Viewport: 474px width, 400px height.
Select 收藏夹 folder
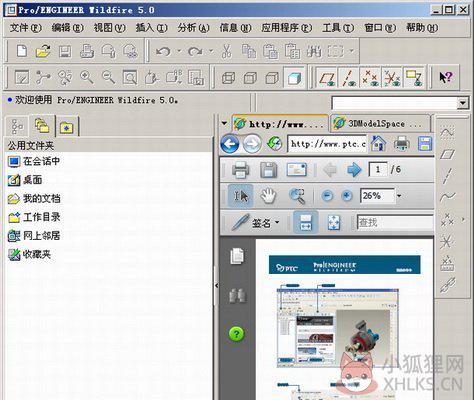click(29, 255)
